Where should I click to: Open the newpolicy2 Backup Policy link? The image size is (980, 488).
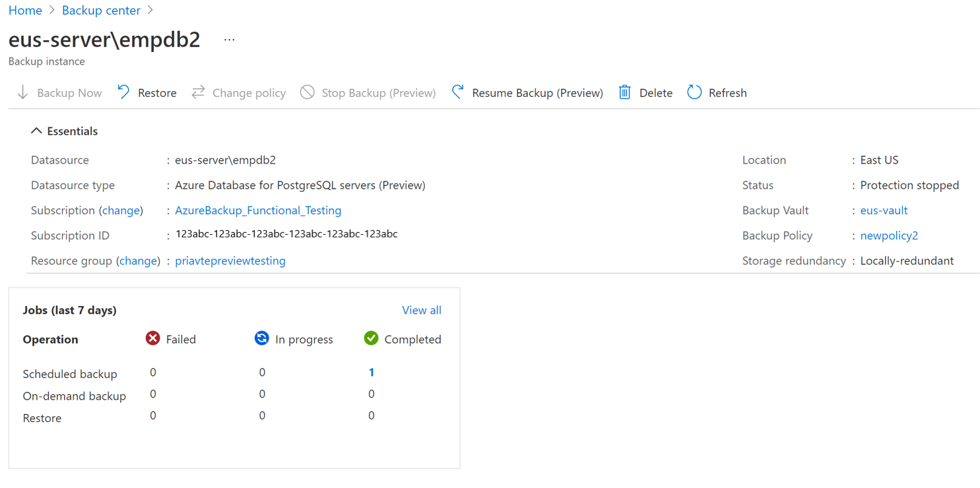(x=889, y=235)
